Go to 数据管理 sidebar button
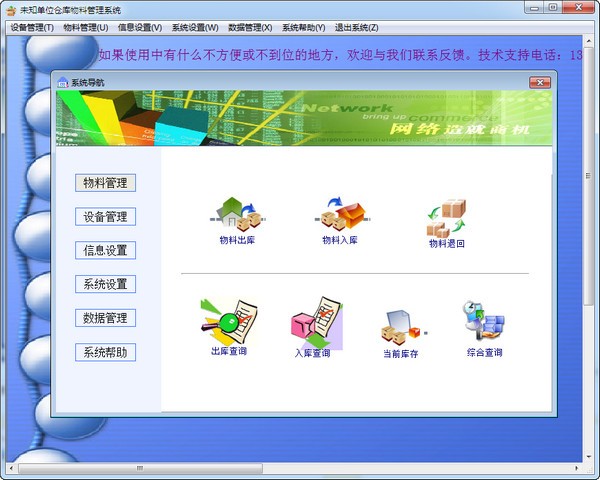This screenshot has height=480, width=600. point(105,319)
